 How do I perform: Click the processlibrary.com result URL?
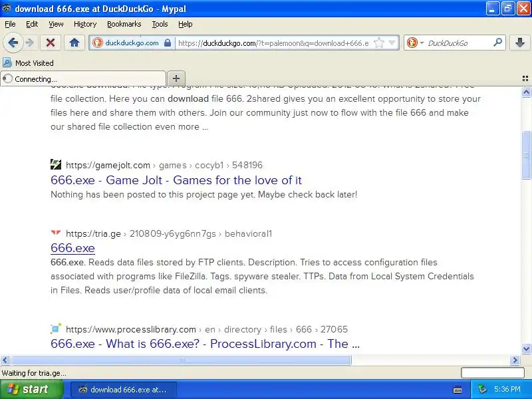click(x=207, y=329)
